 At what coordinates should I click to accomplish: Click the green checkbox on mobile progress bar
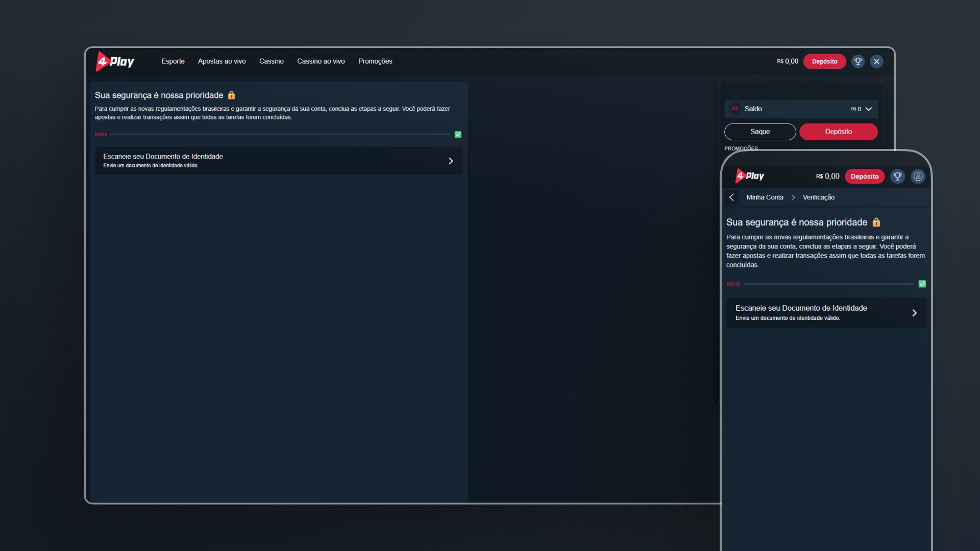(922, 284)
